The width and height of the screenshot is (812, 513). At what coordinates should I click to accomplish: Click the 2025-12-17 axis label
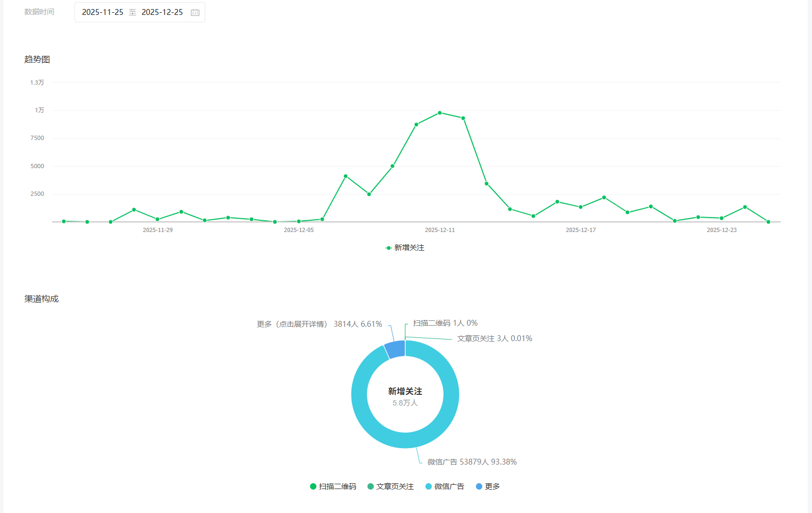click(581, 230)
